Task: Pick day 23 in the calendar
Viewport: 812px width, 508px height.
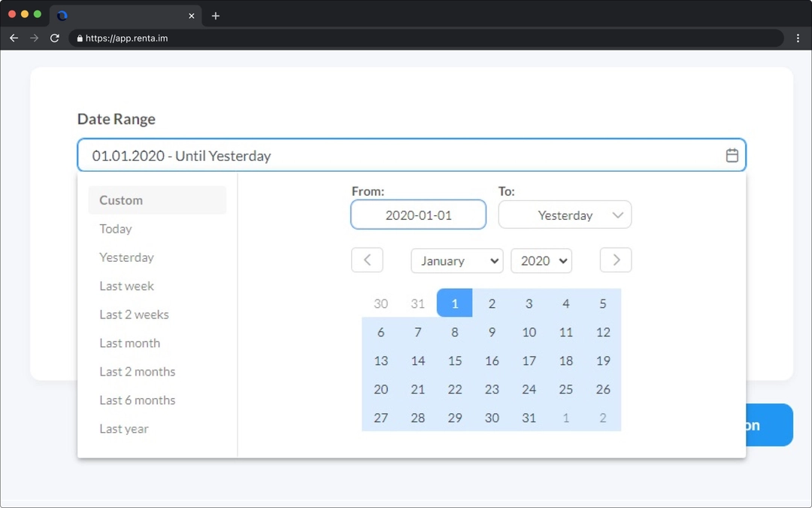Action: (x=492, y=389)
